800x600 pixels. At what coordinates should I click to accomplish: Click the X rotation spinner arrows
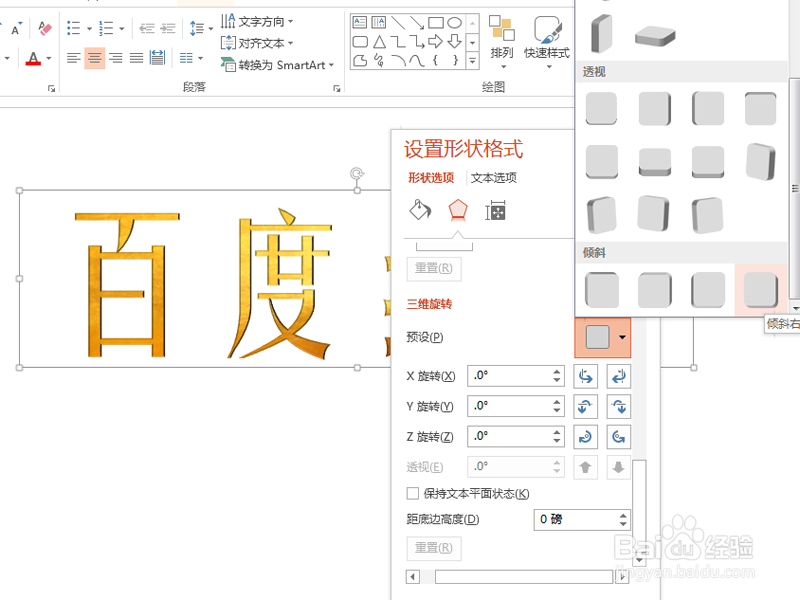point(557,376)
